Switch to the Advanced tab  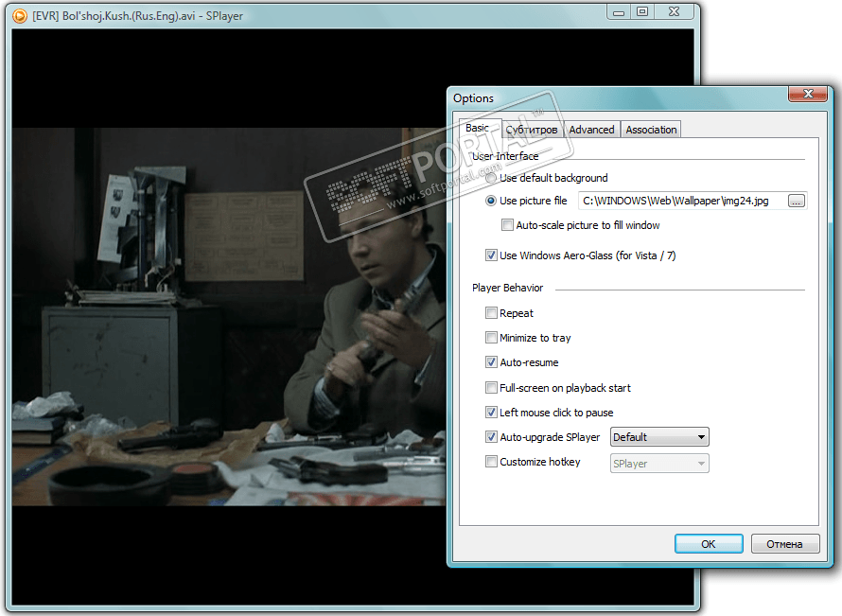click(591, 130)
